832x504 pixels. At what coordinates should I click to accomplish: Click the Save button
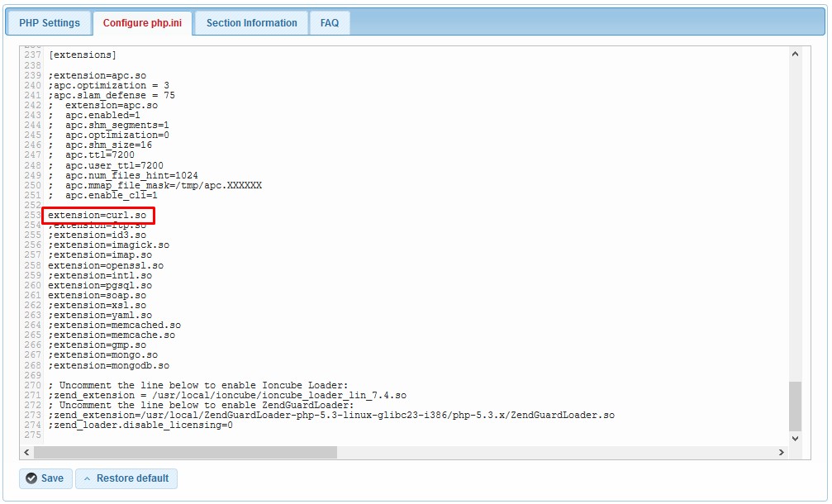tap(45, 478)
